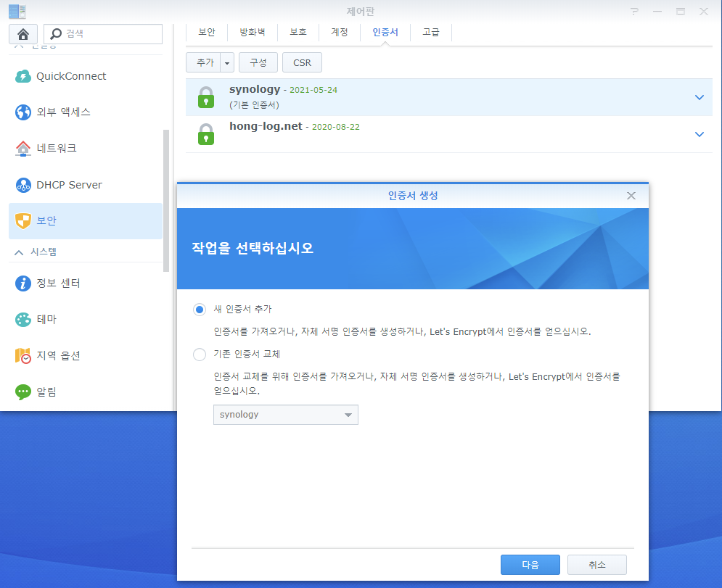
Task: Click the home icon in the control panel
Action: (23, 34)
